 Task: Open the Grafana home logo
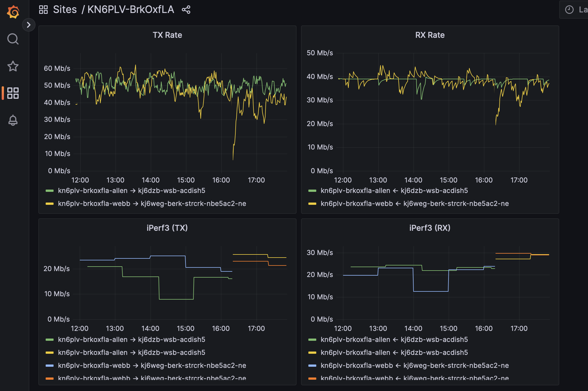coord(13,12)
